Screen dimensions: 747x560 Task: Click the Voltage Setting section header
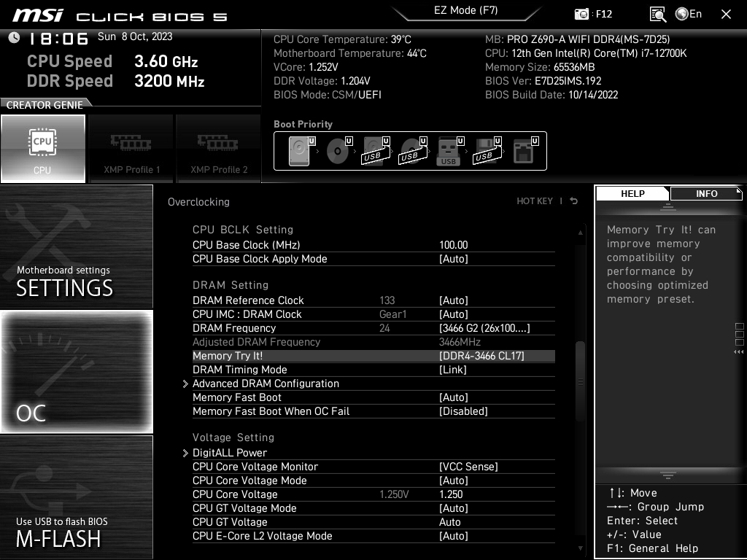click(x=233, y=437)
